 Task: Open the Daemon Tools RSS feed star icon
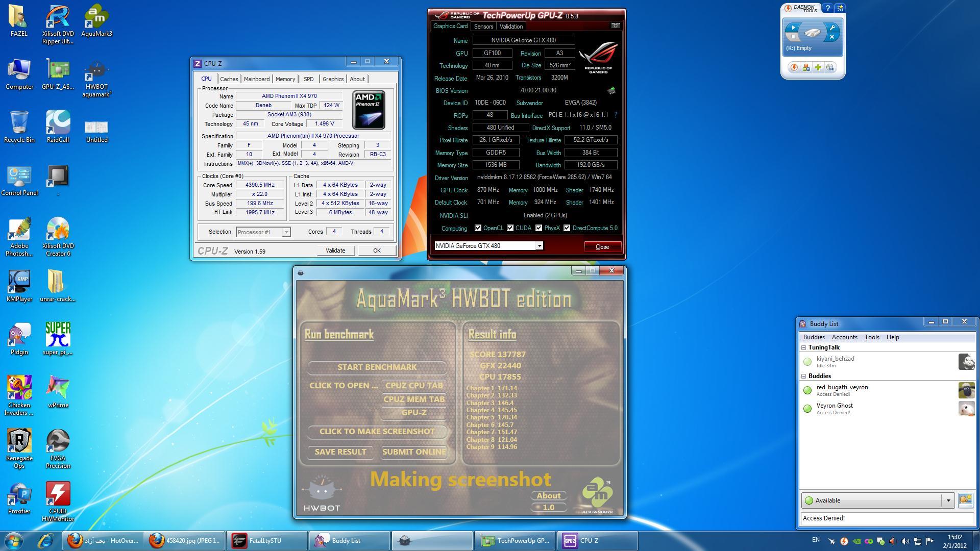click(x=840, y=8)
